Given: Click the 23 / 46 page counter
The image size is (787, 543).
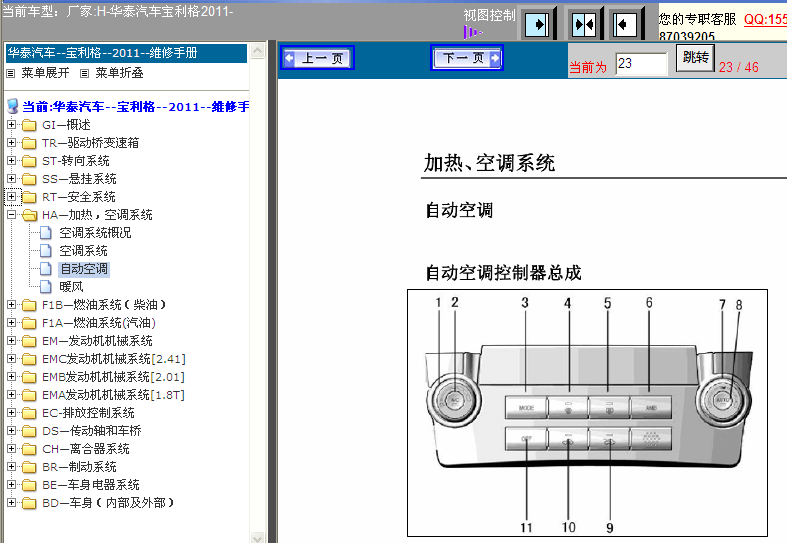Looking at the screenshot, I should click(738, 67).
